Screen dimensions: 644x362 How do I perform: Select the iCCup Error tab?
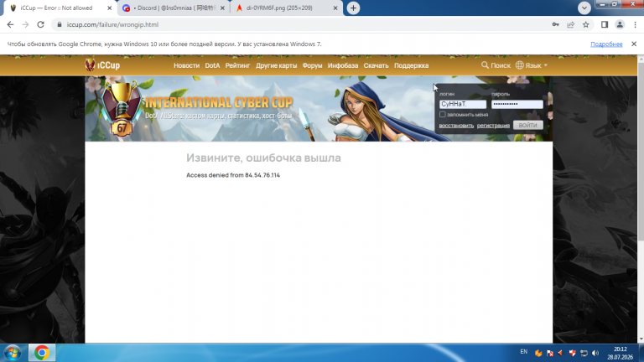tap(60, 8)
